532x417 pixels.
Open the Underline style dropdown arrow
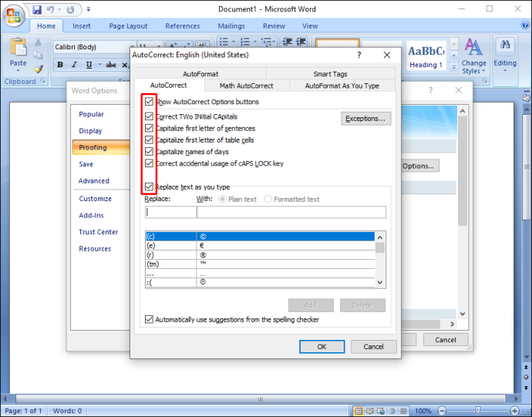(99, 65)
